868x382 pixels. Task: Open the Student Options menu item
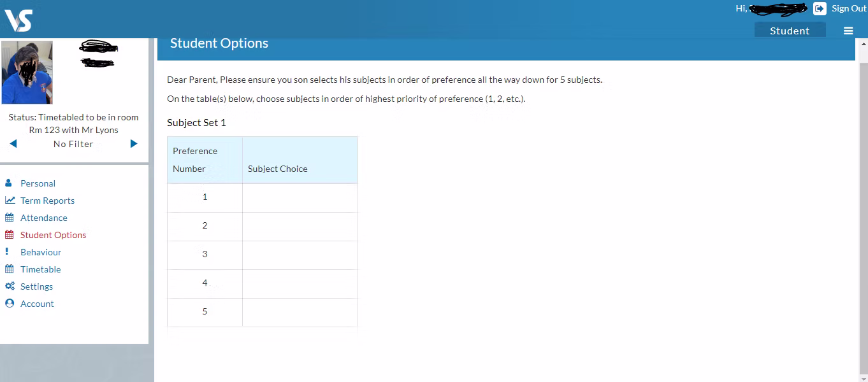click(x=53, y=235)
